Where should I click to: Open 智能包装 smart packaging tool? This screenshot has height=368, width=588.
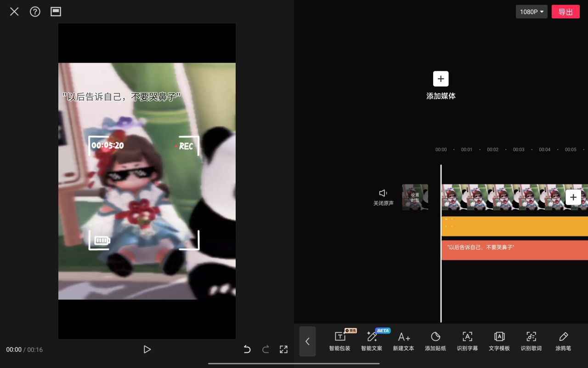[340, 341]
